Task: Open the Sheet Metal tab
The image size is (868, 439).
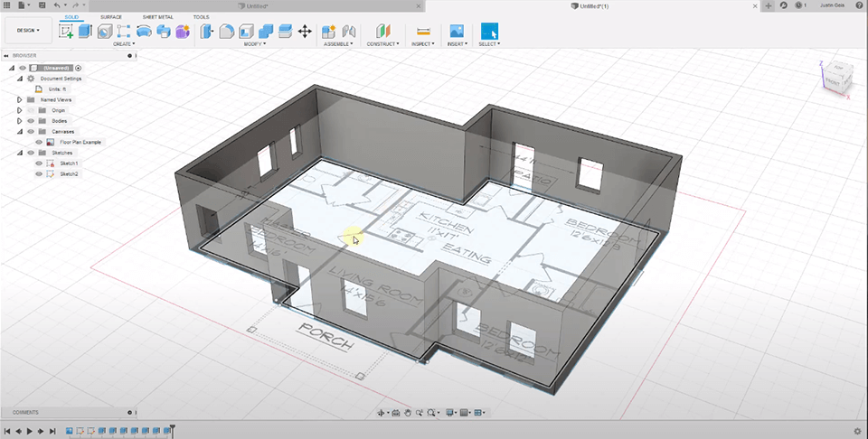Action: pos(156,16)
